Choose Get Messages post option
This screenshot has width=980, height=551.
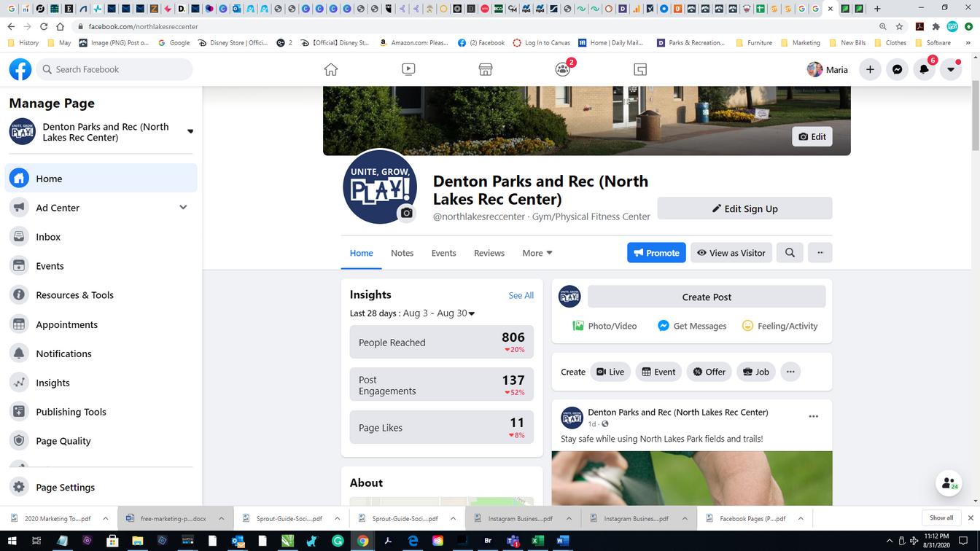pyautogui.click(x=692, y=326)
